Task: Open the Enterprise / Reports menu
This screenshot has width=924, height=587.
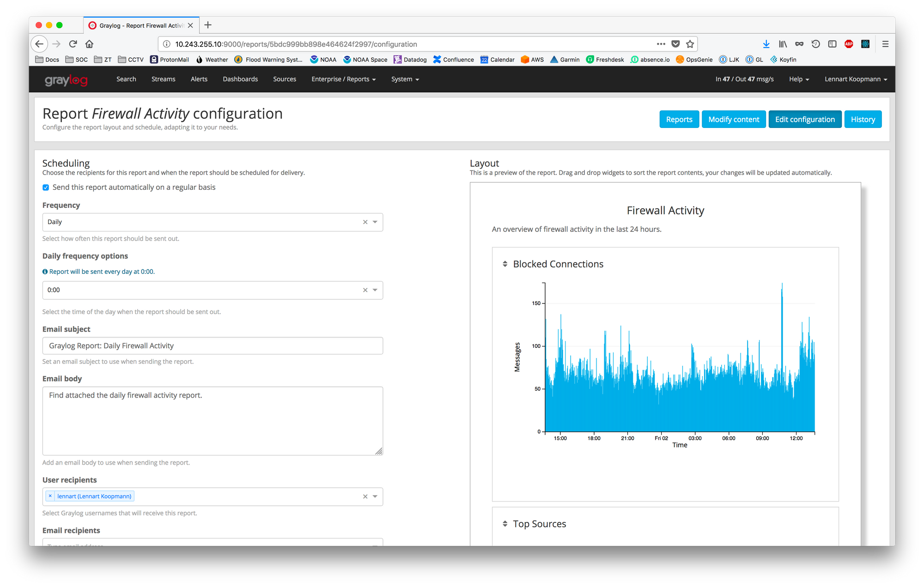Action: (343, 79)
